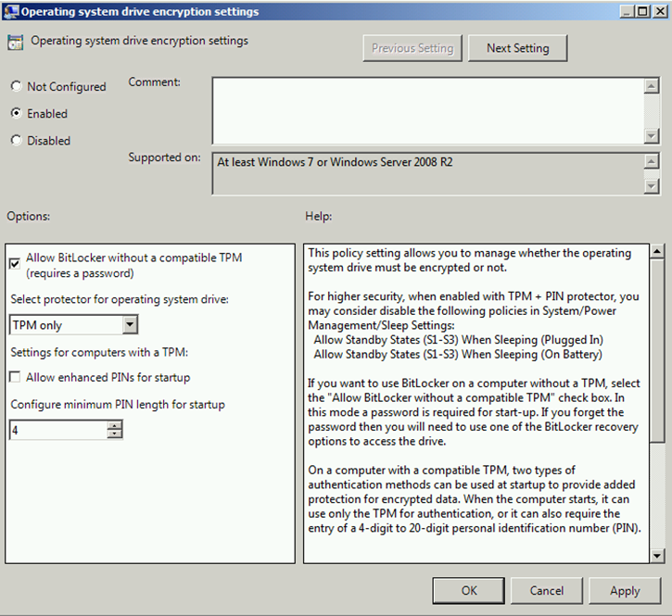Click the policy setting icon beside the title
This screenshot has width=672, height=616.
pyautogui.click(x=16, y=42)
